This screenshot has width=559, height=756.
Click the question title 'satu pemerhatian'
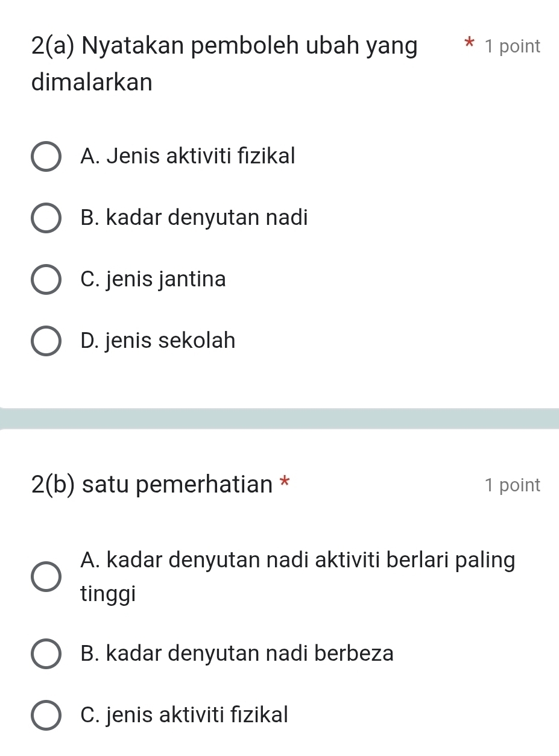pos(154,485)
